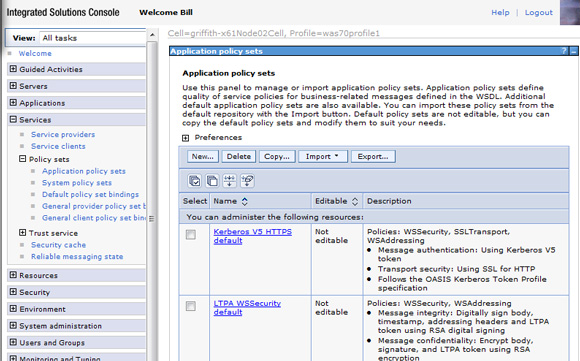The width and height of the screenshot is (580, 361).
Task: Click the navigation pane vertical scrollbar
Action: tap(152, 200)
